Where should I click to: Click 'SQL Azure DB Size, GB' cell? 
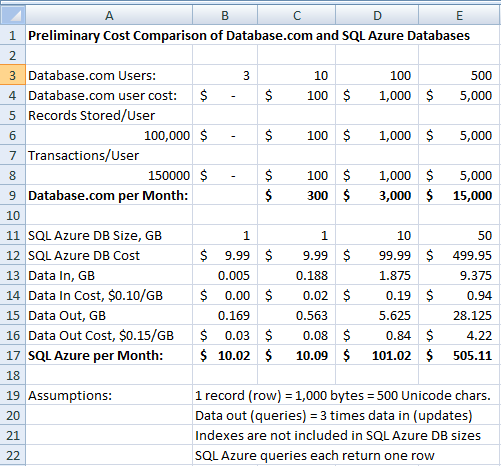coord(109,235)
